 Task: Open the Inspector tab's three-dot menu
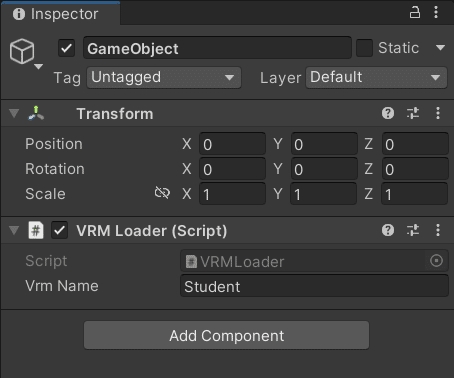click(436, 13)
